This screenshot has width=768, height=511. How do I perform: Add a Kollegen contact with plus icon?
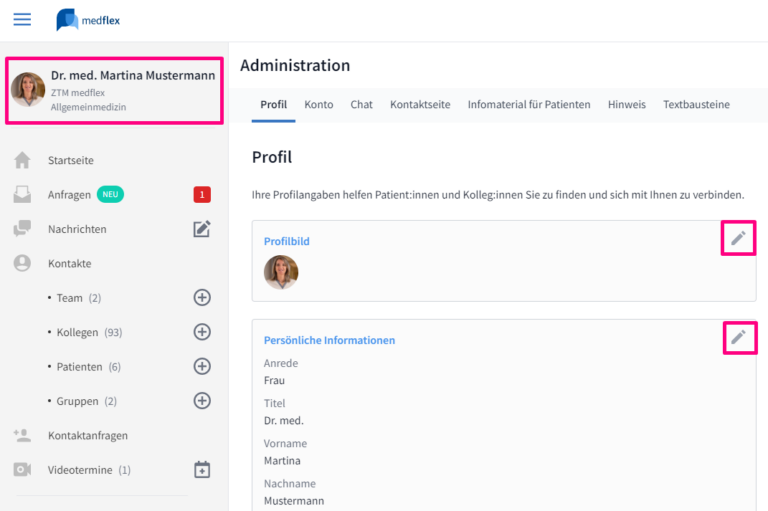coord(202,332)
